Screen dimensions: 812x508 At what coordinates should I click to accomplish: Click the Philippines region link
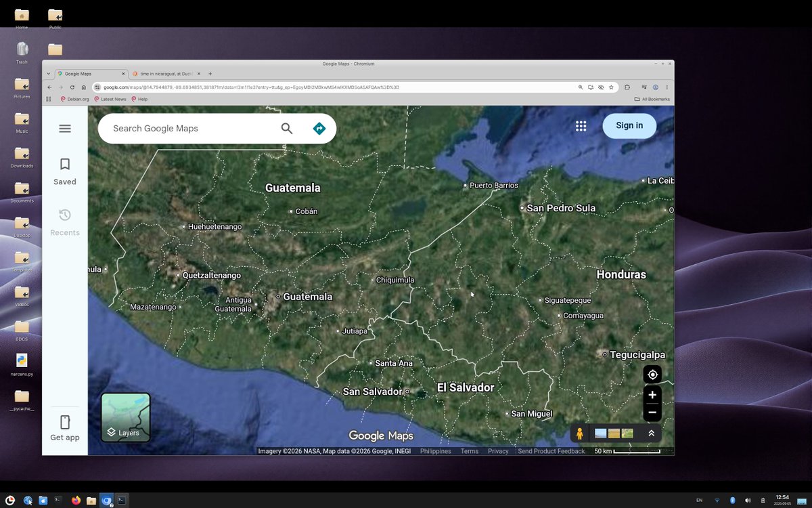coord(436,451)
